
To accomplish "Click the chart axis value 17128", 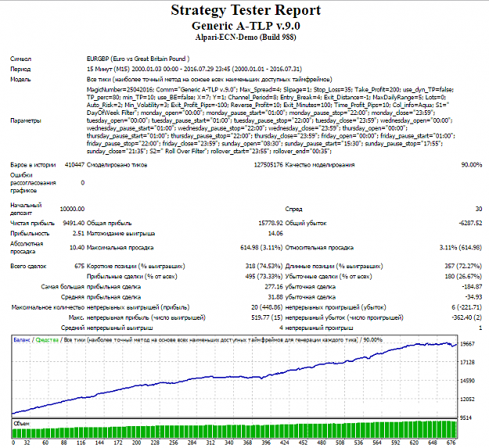I will [467, 362].
